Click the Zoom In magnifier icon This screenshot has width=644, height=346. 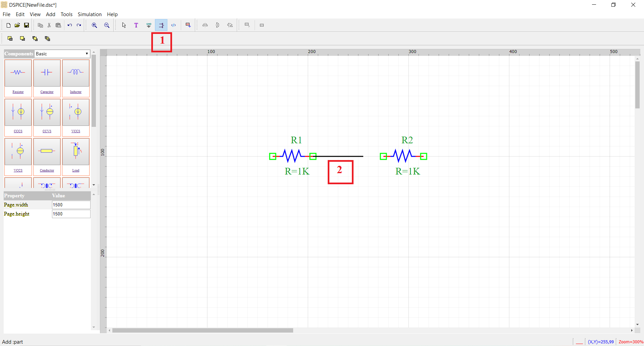point(95,25)
